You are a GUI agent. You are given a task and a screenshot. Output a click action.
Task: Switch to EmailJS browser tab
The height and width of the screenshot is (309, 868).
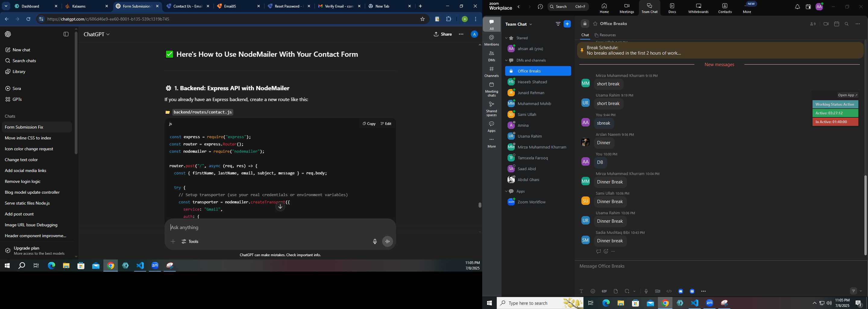tap(239, 6)
